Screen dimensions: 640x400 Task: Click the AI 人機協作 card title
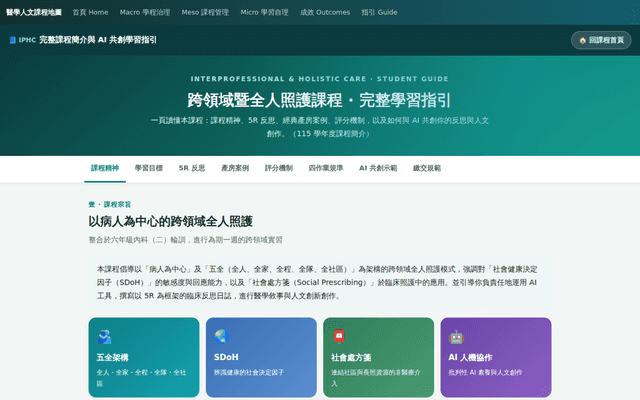(x=470, y=358)
